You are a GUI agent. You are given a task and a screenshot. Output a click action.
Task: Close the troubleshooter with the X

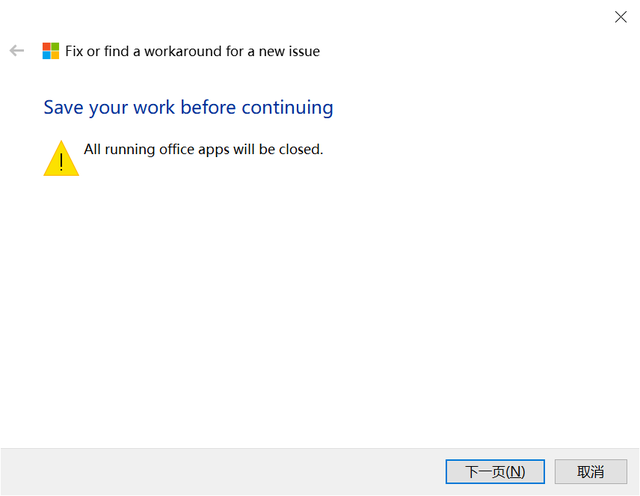click(621, 17)
